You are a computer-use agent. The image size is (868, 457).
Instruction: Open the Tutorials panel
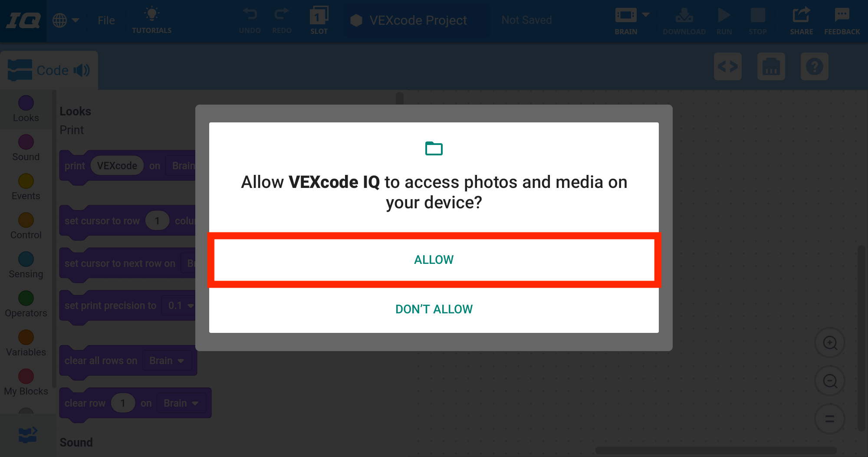151,20
